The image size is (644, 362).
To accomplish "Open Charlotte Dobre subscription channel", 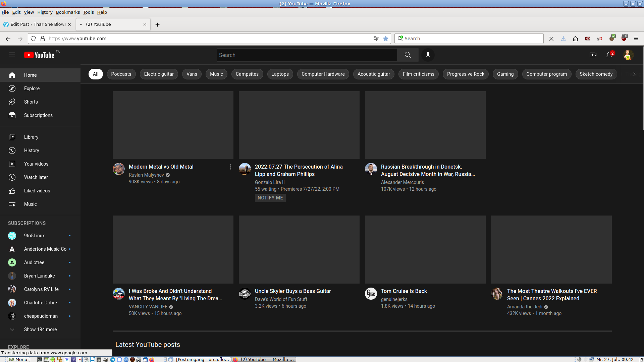I will pyautogui.click(x=40, y=303).
